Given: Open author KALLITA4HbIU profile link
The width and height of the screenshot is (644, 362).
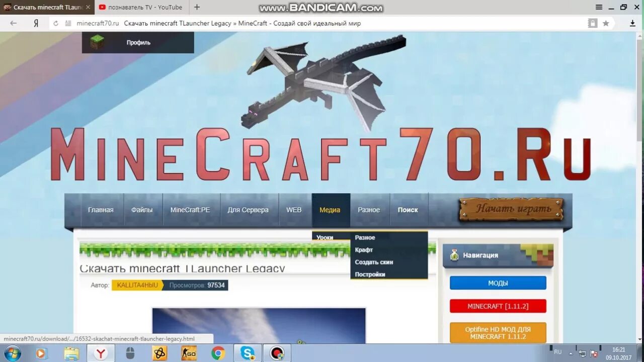Looking at the screenshot, I should pos(137,285).
